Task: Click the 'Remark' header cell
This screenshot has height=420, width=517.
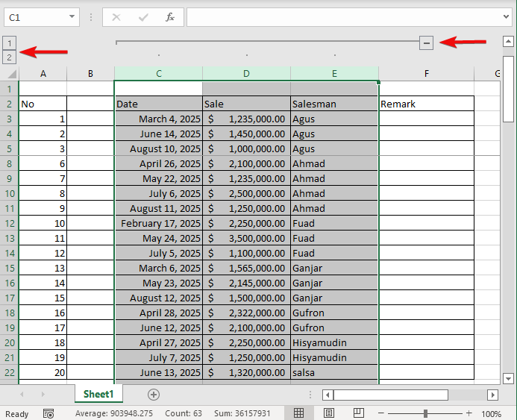Action: point(426,104)
